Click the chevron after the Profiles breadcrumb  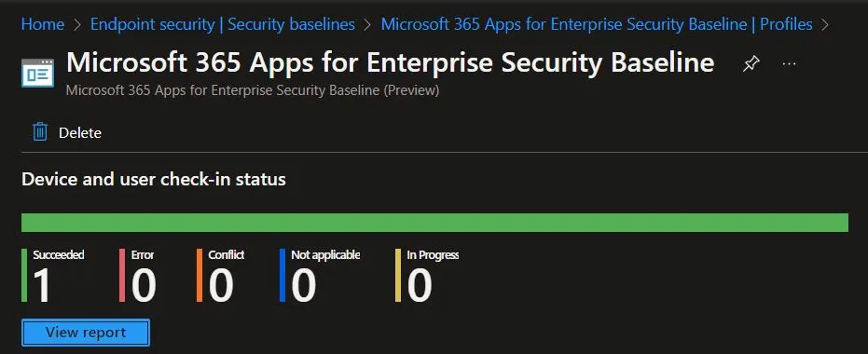[825, 25]
